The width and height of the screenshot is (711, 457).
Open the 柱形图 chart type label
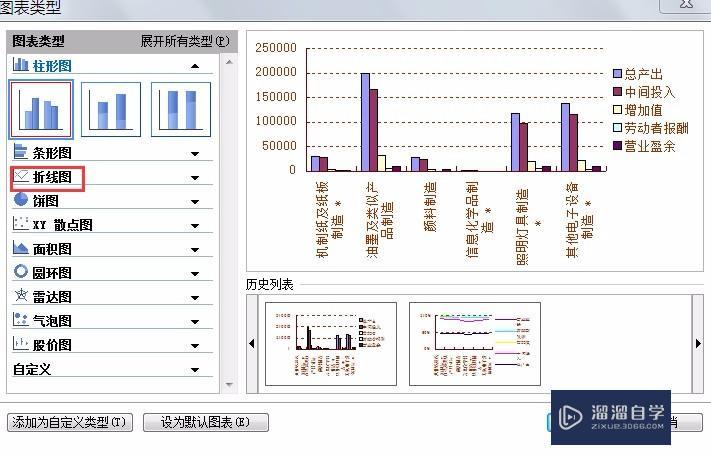[x=52, y=66]
